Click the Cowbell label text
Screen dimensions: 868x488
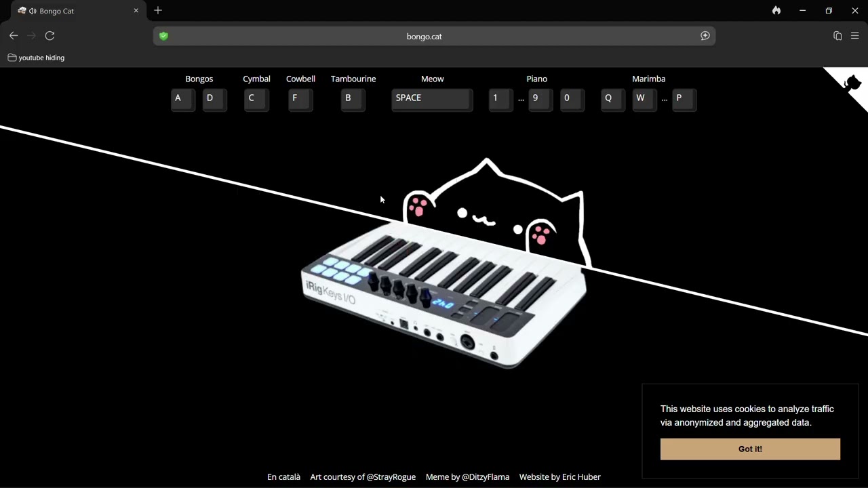(x=300, y=79)
